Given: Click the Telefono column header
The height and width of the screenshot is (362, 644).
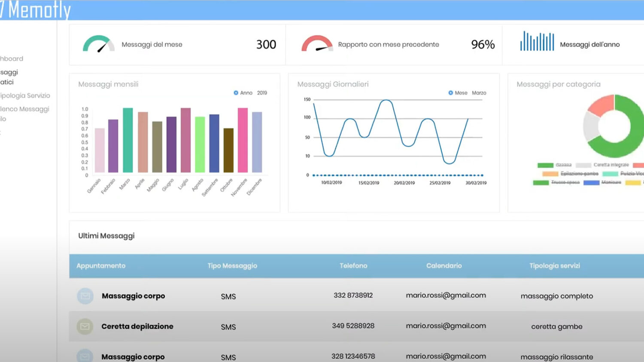Looking at the screenshot, I should (353, 266).
